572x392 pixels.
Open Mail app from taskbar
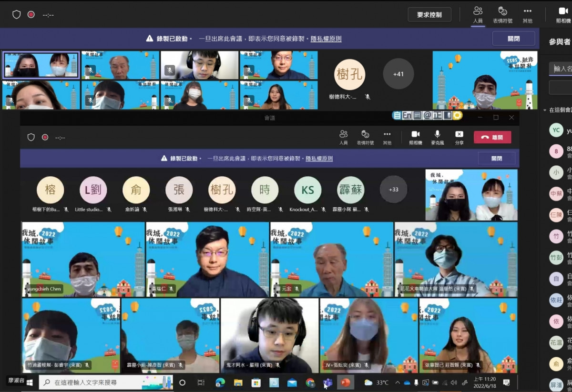pos(292,382)
